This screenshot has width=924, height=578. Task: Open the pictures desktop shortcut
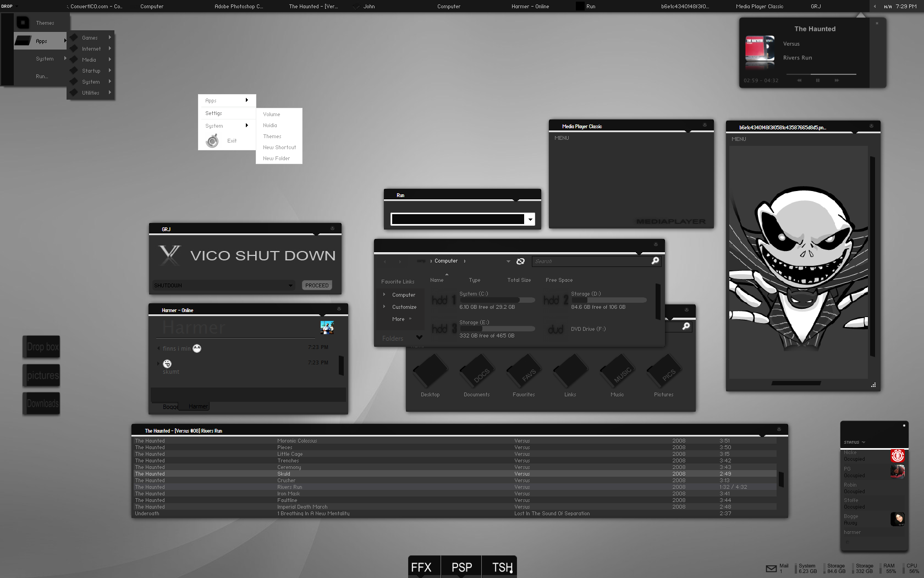point(41,375)
